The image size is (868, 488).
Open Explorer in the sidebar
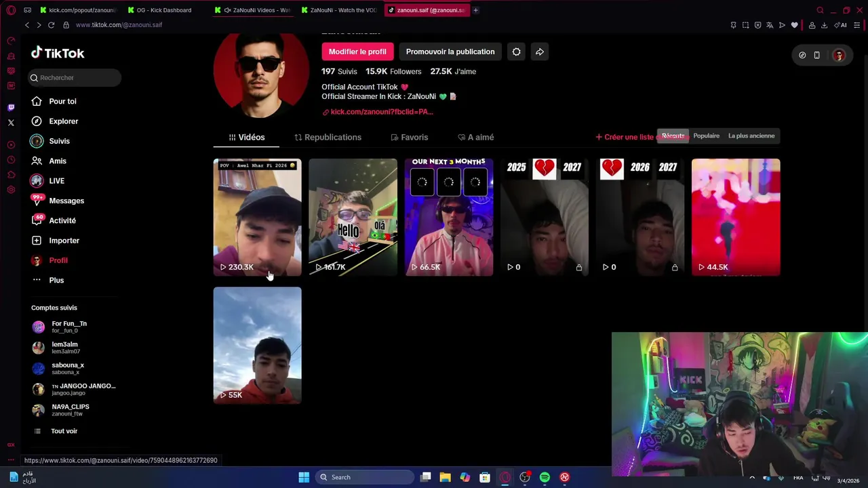63,121
